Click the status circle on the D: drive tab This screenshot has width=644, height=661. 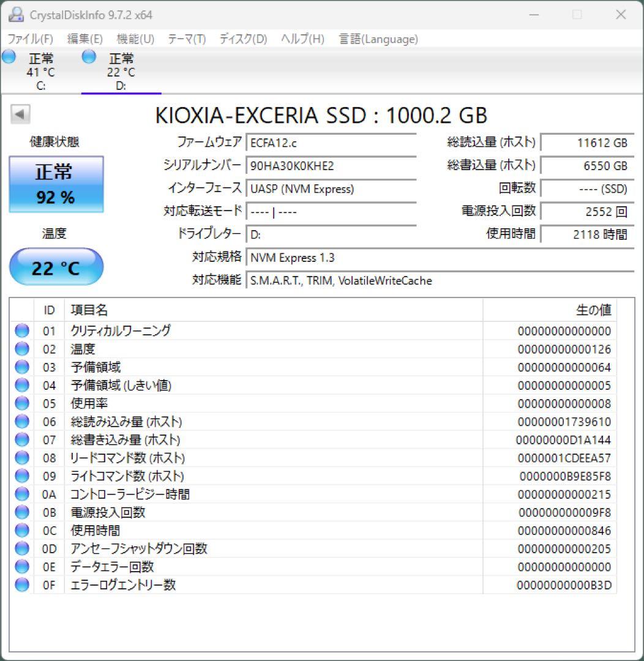point(89,56)
